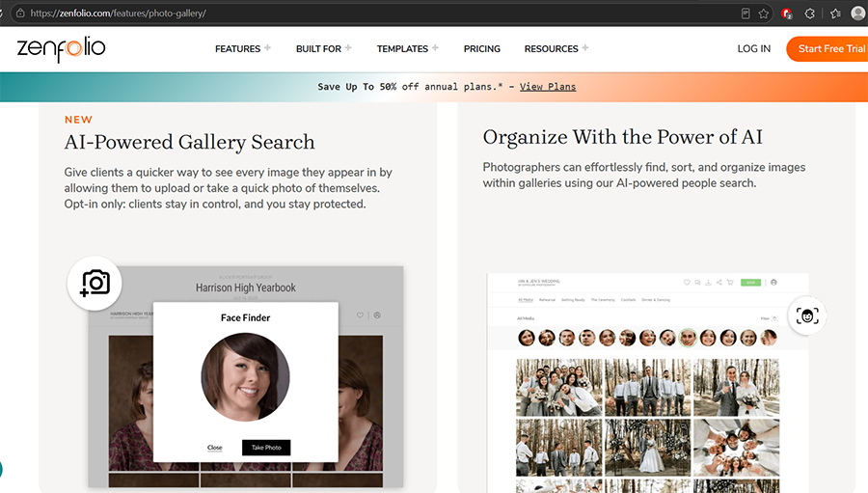Click the 'AI-Powered Gallery Search' heading

[189, 143]
